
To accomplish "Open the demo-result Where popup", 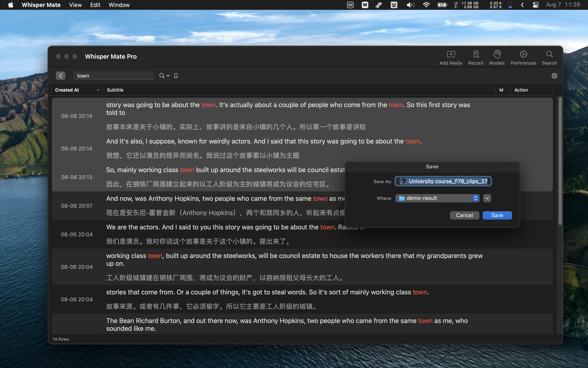I will 437,198.
